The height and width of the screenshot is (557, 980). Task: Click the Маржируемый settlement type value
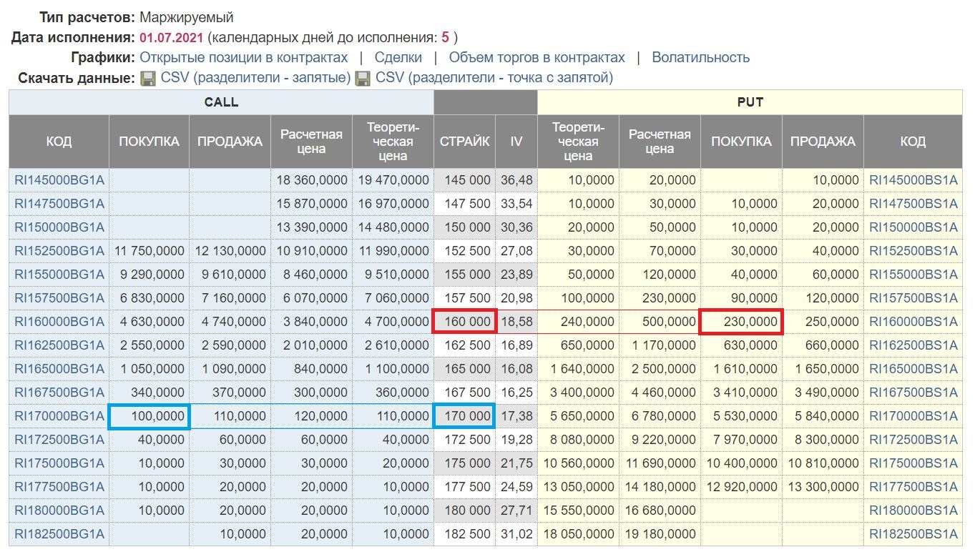tap(187, 17)
